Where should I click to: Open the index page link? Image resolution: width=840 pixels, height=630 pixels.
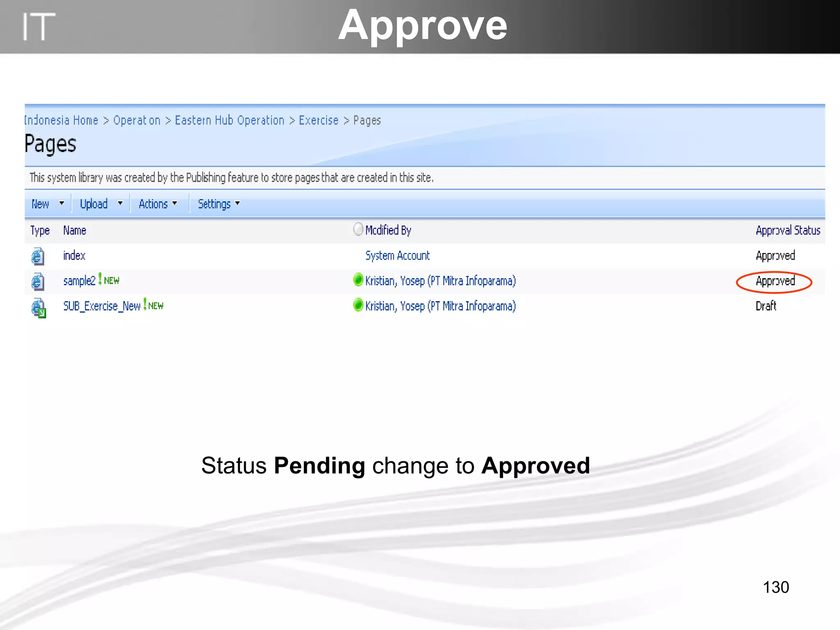(74, 256)
